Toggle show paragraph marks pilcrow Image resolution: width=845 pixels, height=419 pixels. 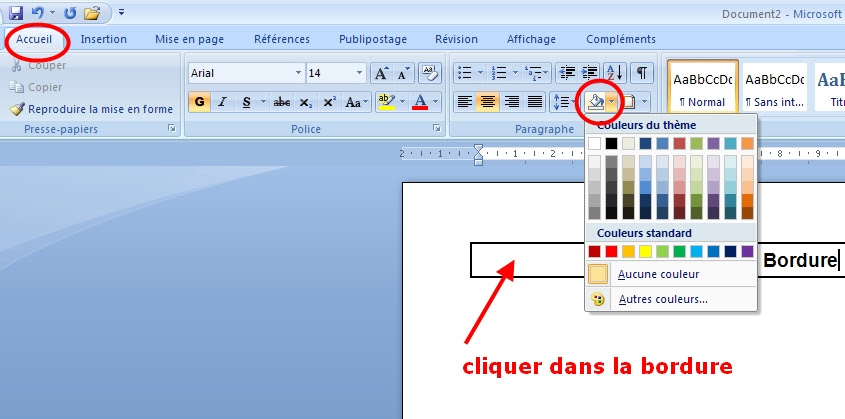click(642, 73)
